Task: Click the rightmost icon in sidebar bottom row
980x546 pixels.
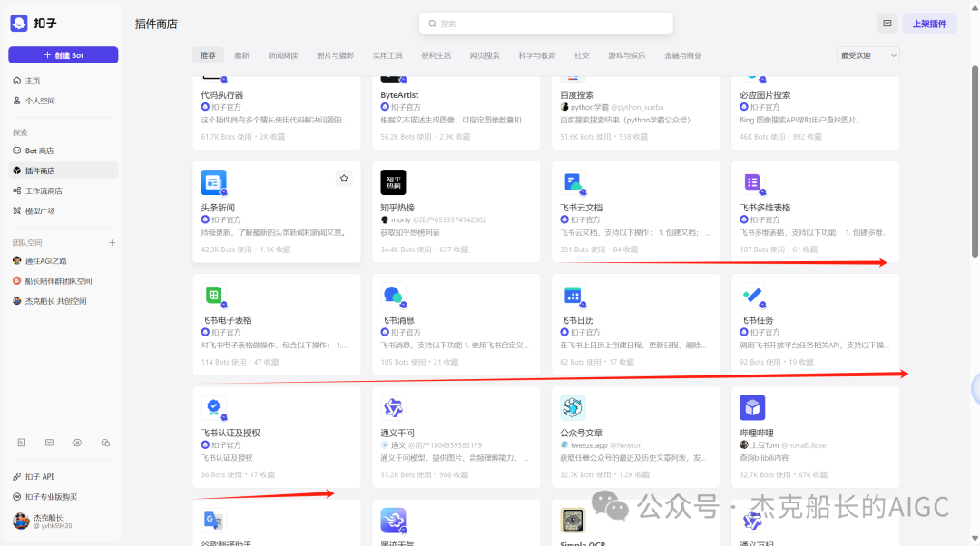Action: point(105,443)
